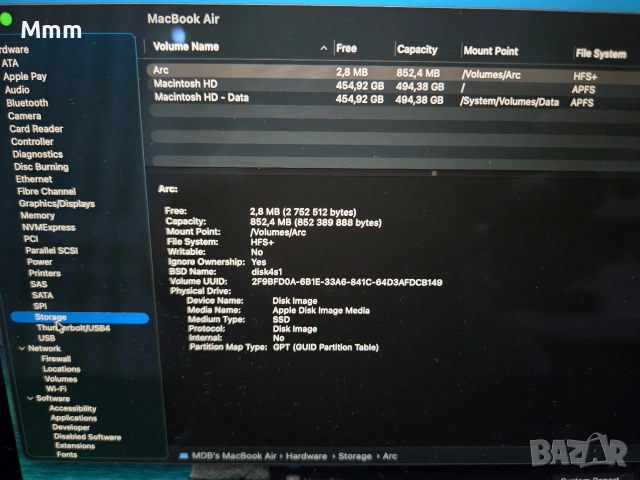Select SATA in the sidebar

tap(42, 295)
